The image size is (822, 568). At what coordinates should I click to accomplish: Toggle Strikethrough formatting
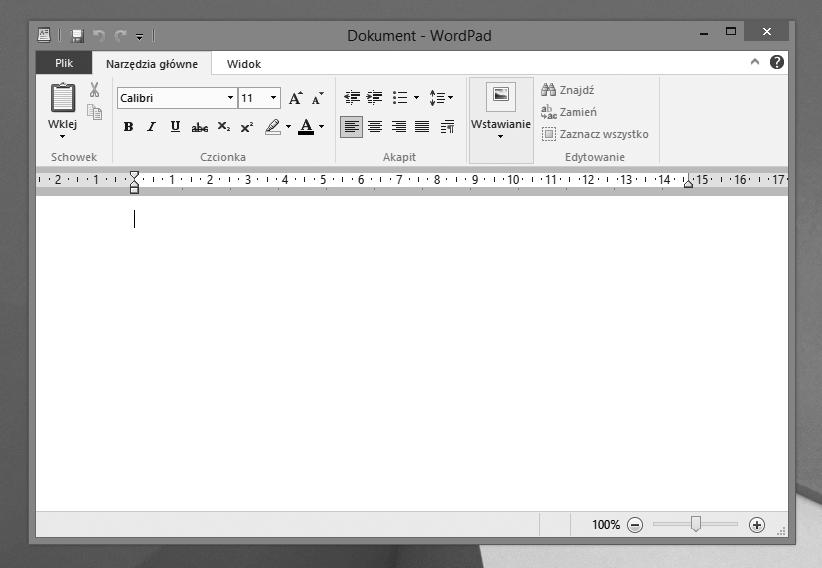pyautogui.click(x=199, y=127)
